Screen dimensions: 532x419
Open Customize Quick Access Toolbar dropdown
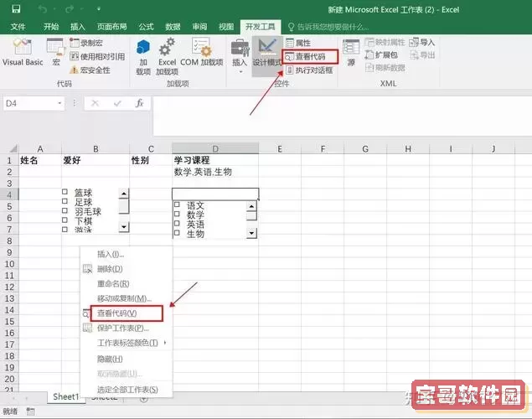pyautogui.click(x=99, y=9)
